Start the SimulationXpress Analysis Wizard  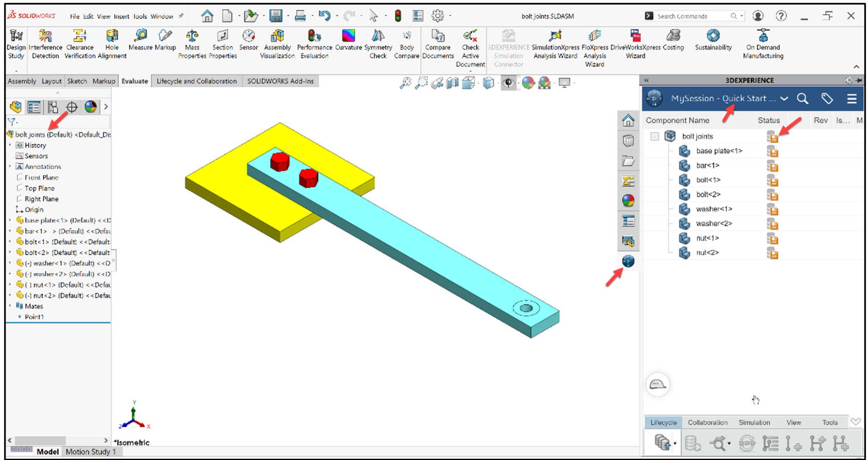tap(554, 40)
